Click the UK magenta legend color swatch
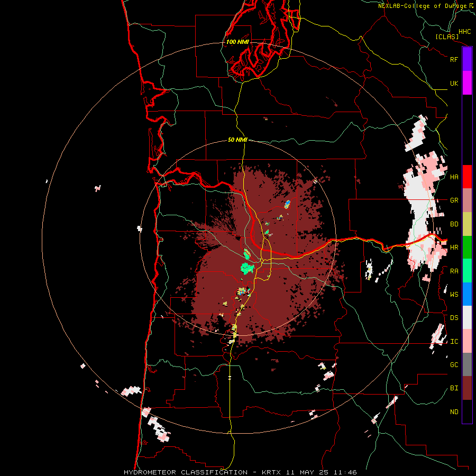Image resolution: width=476 pixels, height=476 pixels. pos(467,83)
